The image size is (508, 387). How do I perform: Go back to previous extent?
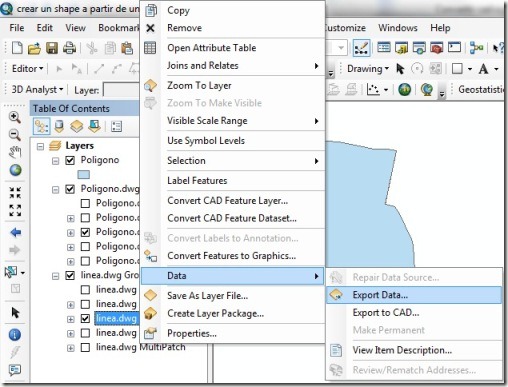tap(15, 232)
